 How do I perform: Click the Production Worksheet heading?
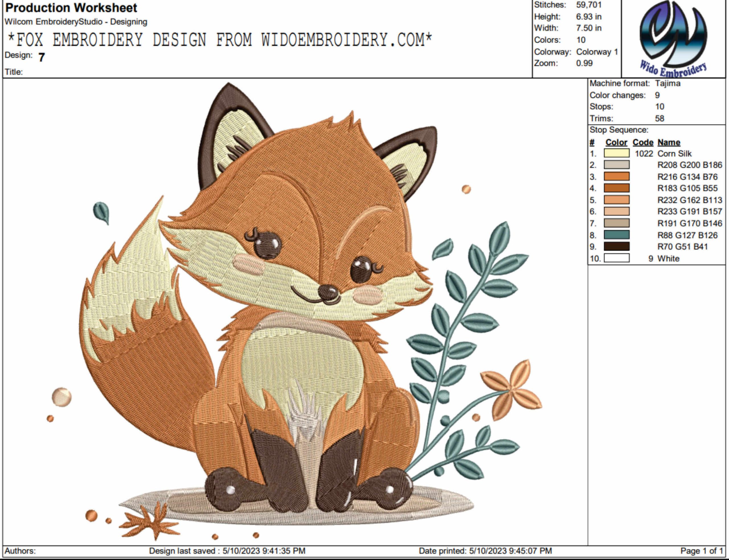click(71, 8)
